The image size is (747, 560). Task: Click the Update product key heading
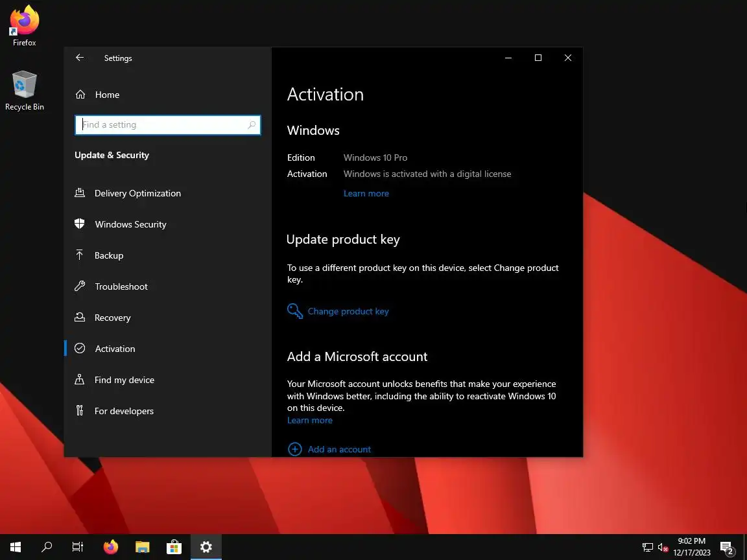[x=343, y=240]
